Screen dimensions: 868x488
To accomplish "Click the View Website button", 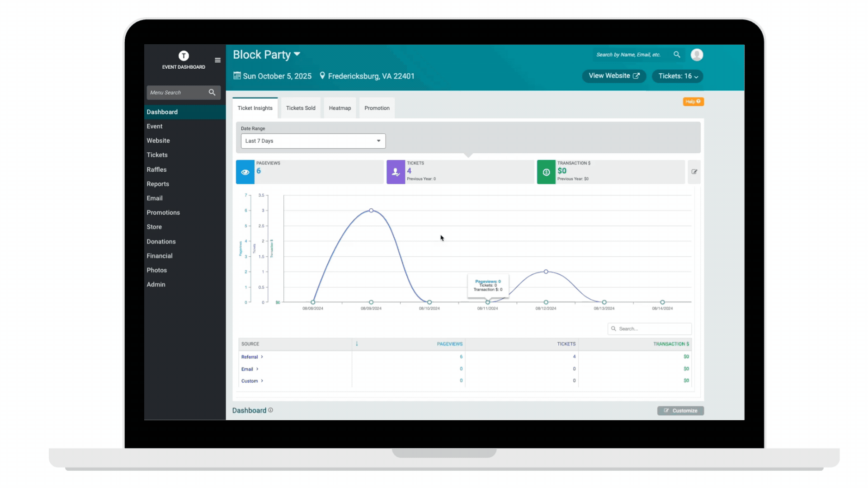I will (613, 76).
